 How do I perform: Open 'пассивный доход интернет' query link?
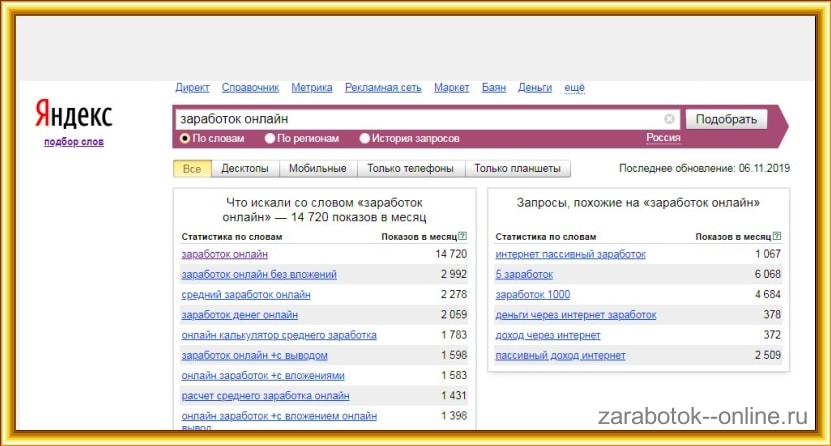tap(561, 355)
